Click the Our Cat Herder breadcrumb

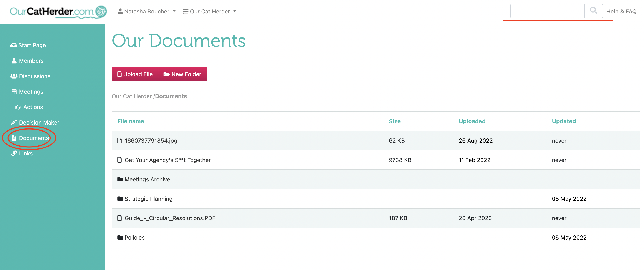[132, 96]
